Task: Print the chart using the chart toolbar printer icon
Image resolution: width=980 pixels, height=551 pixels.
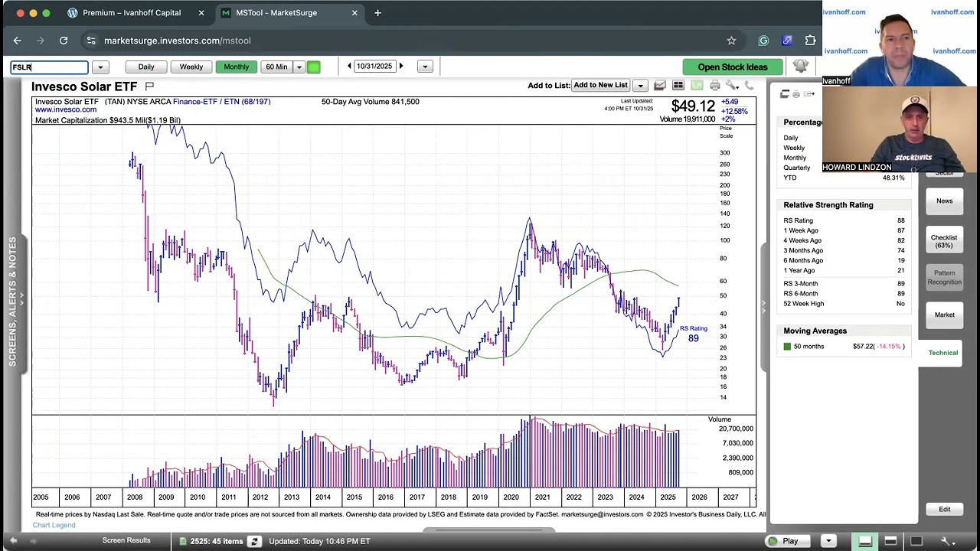Action: [715, 85]
